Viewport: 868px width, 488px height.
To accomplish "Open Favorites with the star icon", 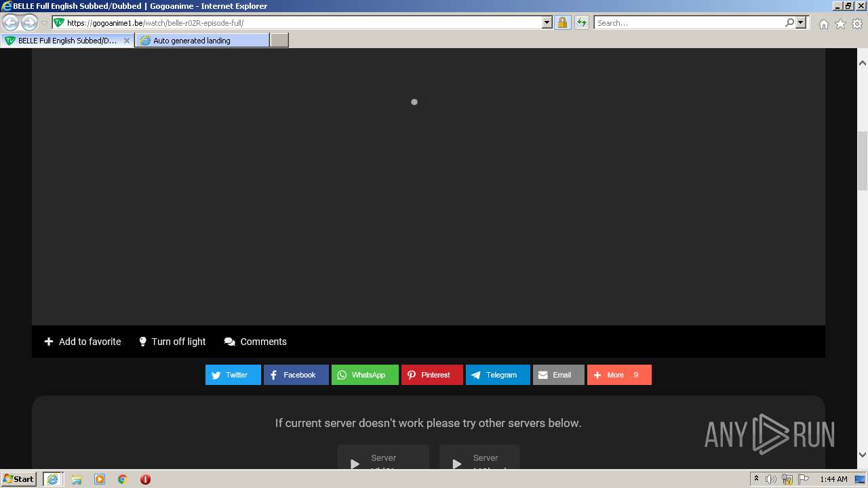I will [840, 24].
